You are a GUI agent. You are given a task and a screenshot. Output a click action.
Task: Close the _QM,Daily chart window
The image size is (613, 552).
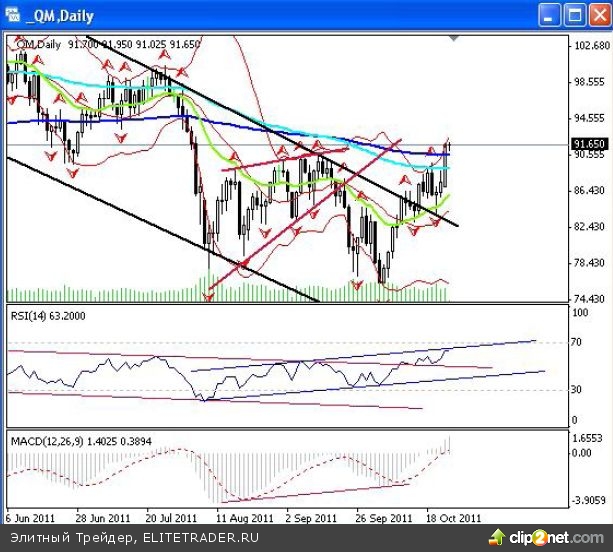[596, 14]
